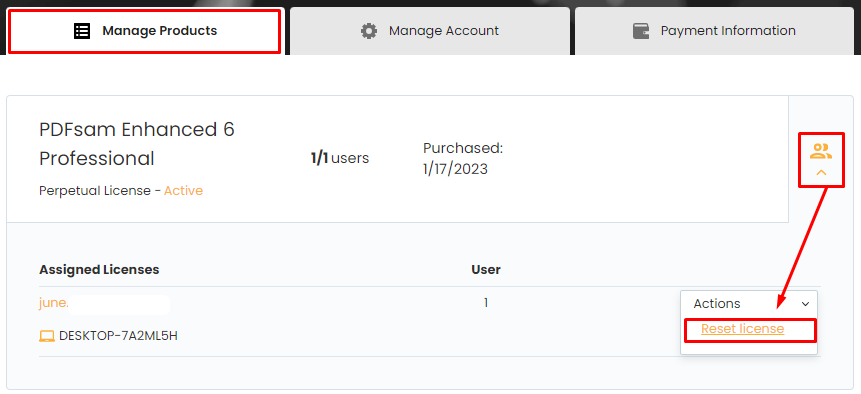Click the june. user email link

click(x=54, y=303)
